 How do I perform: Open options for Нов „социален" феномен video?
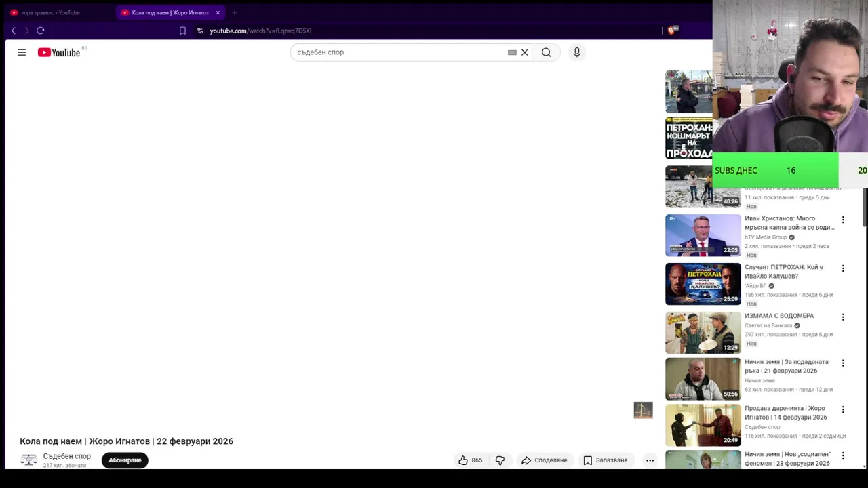click(x=843, y=455)
